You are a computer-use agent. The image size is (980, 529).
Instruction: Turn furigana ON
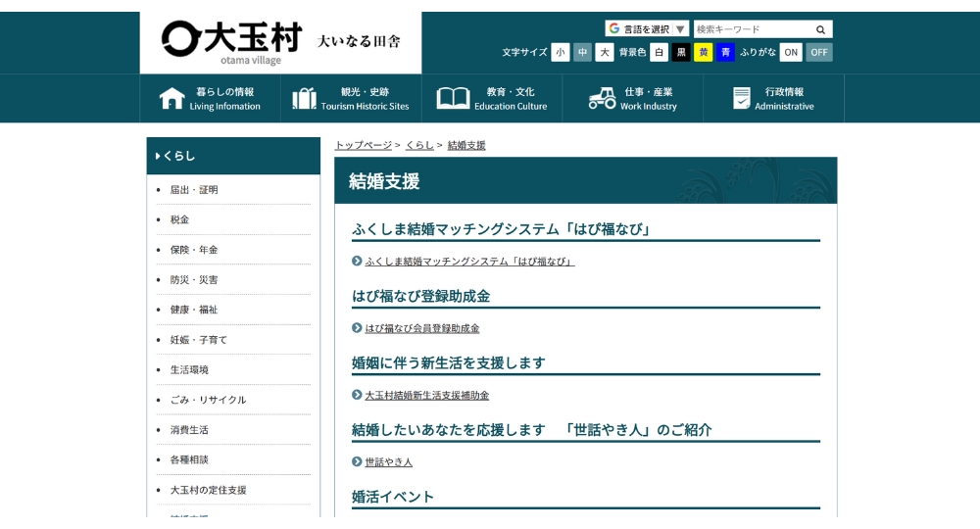[790, 53]
